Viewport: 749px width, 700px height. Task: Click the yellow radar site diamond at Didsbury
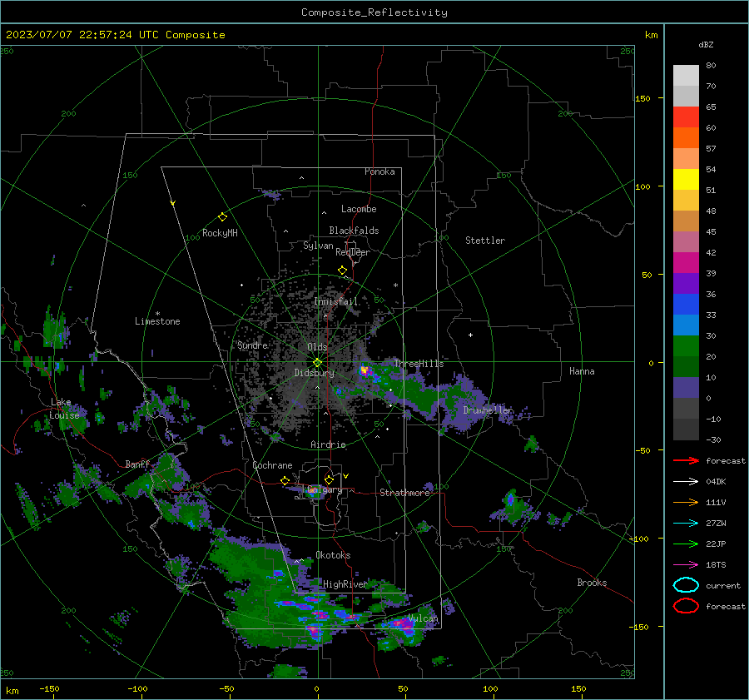click(317, 363)
